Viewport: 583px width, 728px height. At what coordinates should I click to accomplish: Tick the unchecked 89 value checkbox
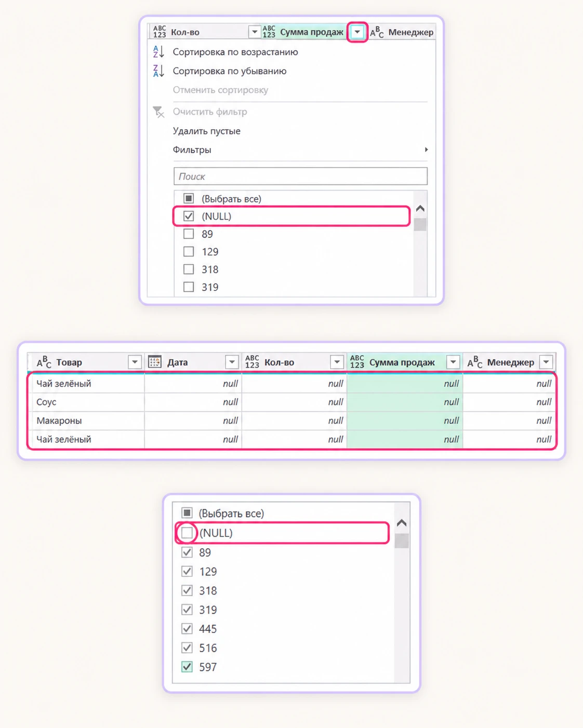pos(189,234)
